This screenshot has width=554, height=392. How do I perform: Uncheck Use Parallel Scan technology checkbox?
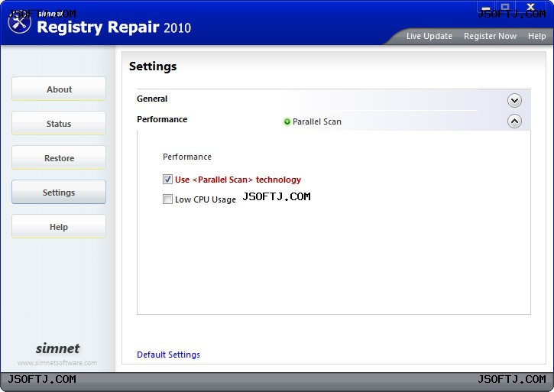[167, 180]
